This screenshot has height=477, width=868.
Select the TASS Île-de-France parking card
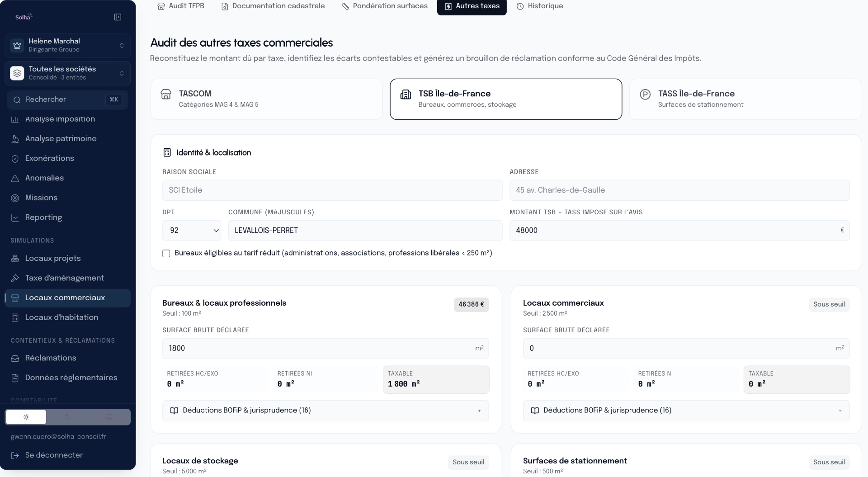745,99
